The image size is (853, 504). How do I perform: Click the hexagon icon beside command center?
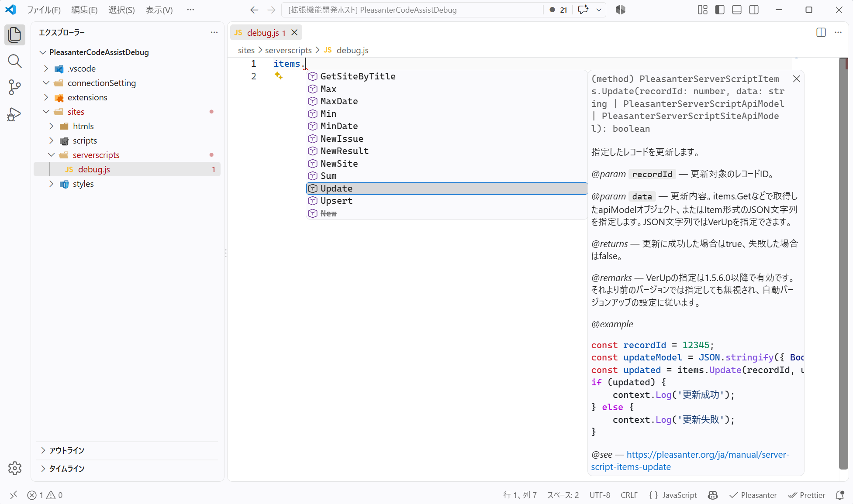(621, 10)
